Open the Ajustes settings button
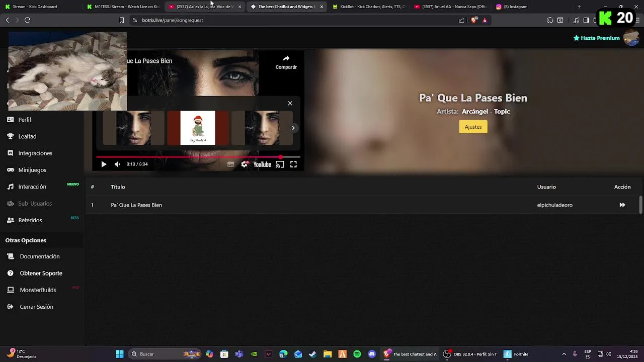The width and height of the screenshot is (644, 362). 473,127
